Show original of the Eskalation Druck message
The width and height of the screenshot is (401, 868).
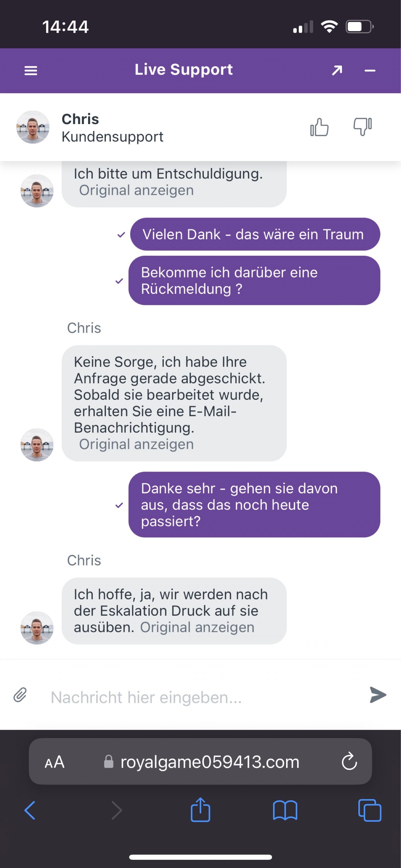197,627
